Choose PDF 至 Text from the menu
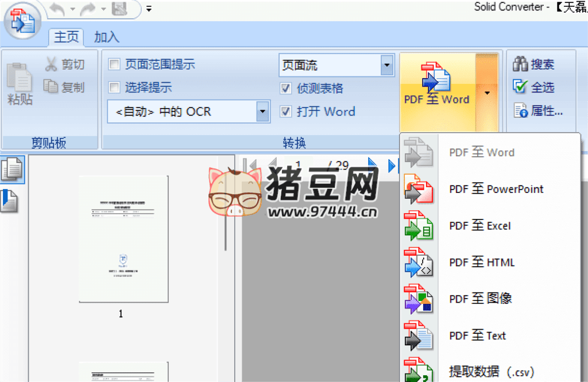This screenshot has height=382, width=588. click(x=477, y=335)
